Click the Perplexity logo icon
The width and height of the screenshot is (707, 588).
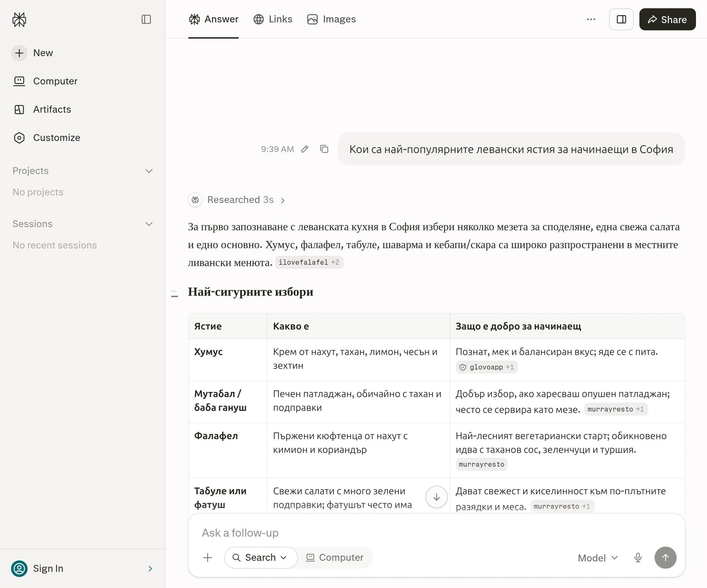pos(19,19)
